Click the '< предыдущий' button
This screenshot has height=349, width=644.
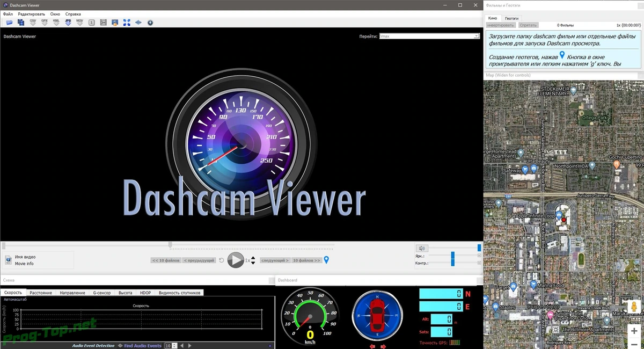[199, 260]
